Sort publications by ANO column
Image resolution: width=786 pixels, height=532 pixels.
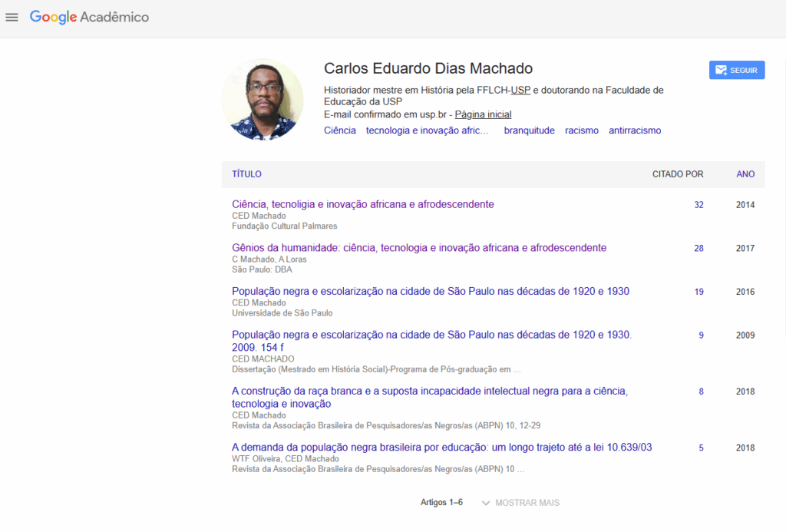(745, 174)
